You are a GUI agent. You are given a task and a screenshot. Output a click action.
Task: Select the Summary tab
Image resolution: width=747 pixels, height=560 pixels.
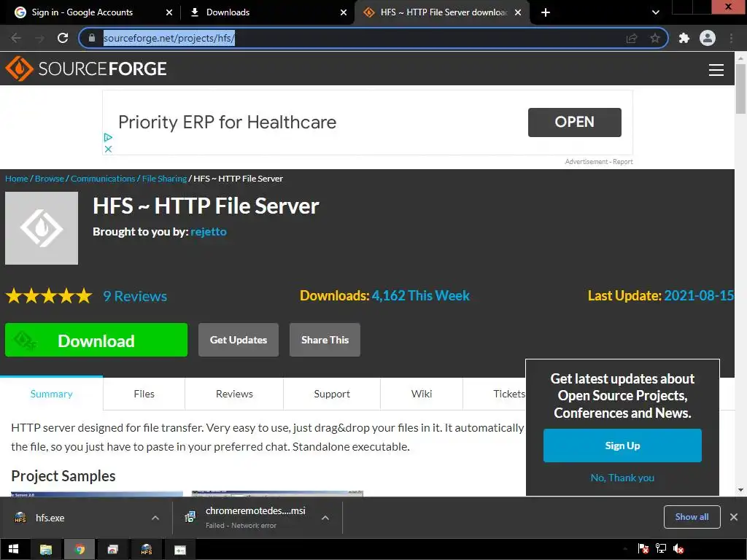click(x=52, y=394)
